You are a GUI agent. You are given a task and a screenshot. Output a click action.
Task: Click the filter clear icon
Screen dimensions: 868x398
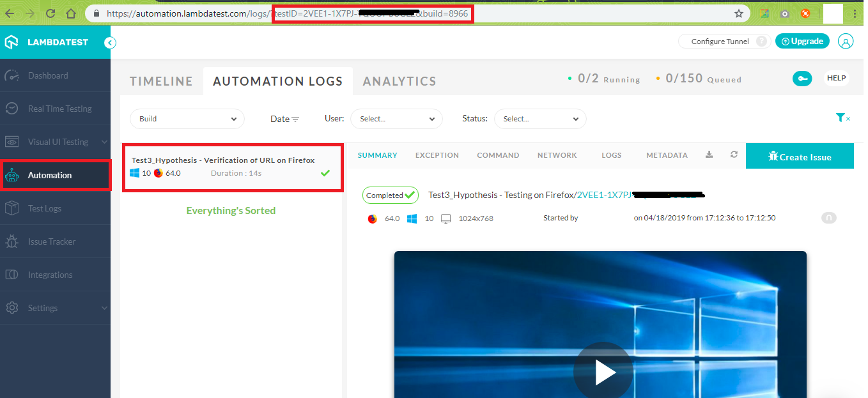(x=842, y=118)
